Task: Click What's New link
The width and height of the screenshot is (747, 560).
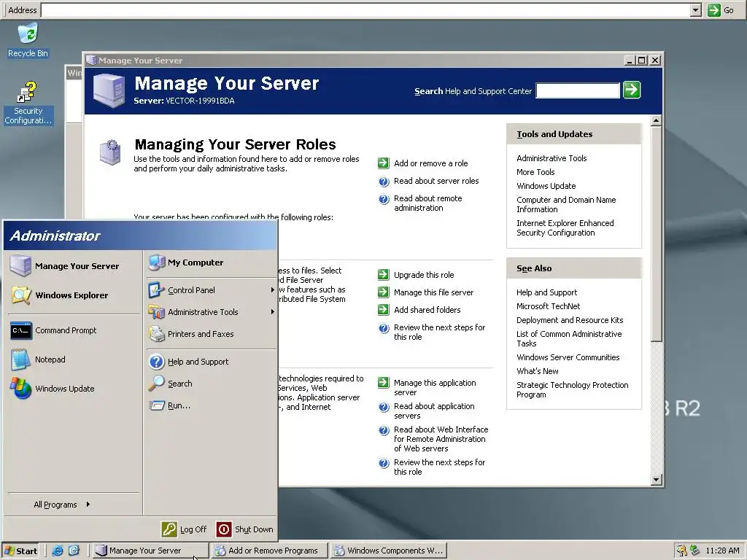Action: [x=538, y=371]
